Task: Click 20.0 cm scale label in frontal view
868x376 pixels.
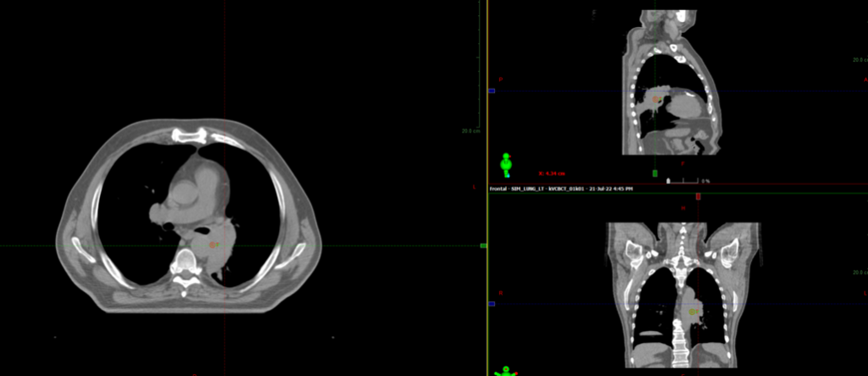Action: point(859,272)
